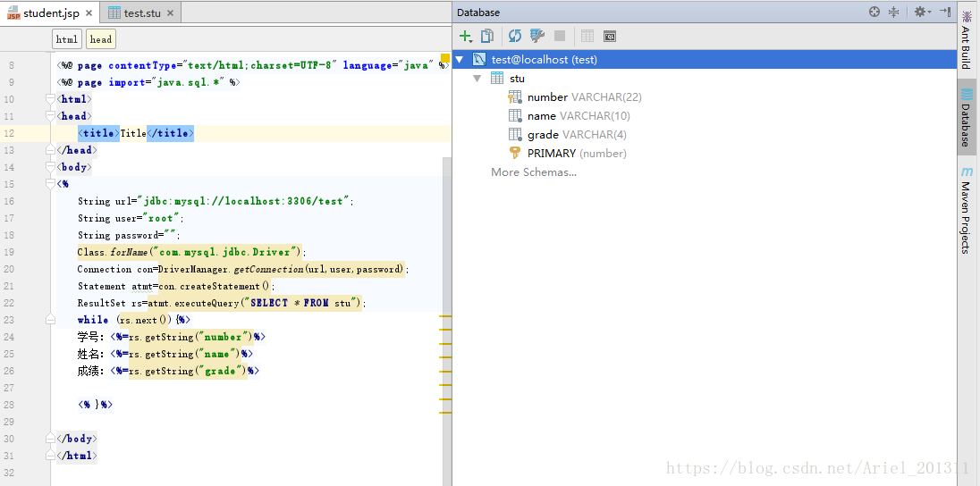
Task: Open the SQL console icon
Action: click(x=610, y=37)
